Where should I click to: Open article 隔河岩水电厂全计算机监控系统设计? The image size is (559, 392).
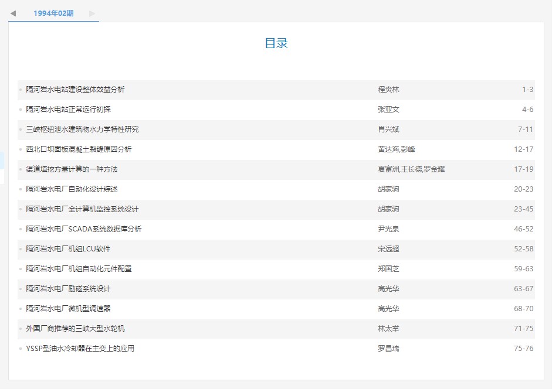(x=82, y=209)
